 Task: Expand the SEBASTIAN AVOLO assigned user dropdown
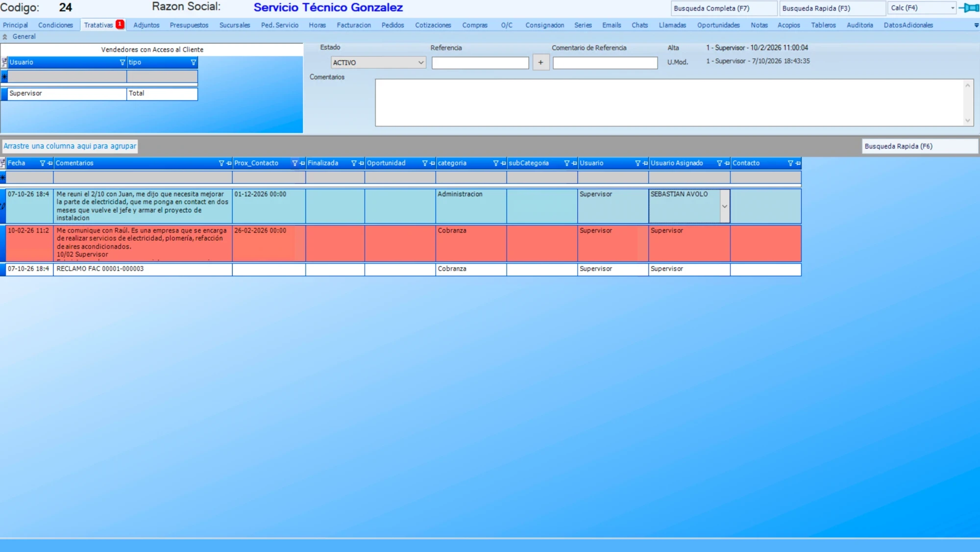[x=725, y=206]
